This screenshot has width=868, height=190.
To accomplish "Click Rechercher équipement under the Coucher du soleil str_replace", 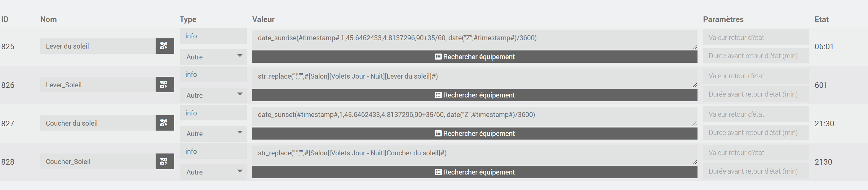I will [x=474, y=172].
